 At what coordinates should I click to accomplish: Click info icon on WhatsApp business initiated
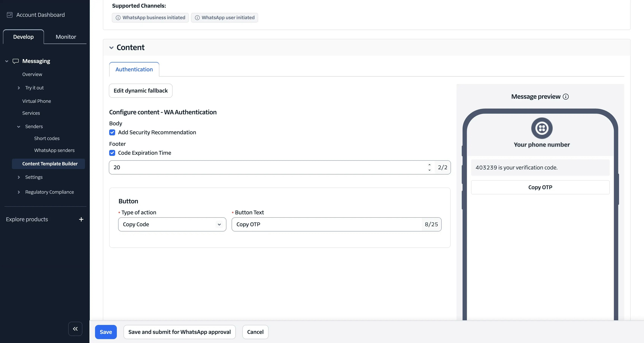tap(118, 18)
